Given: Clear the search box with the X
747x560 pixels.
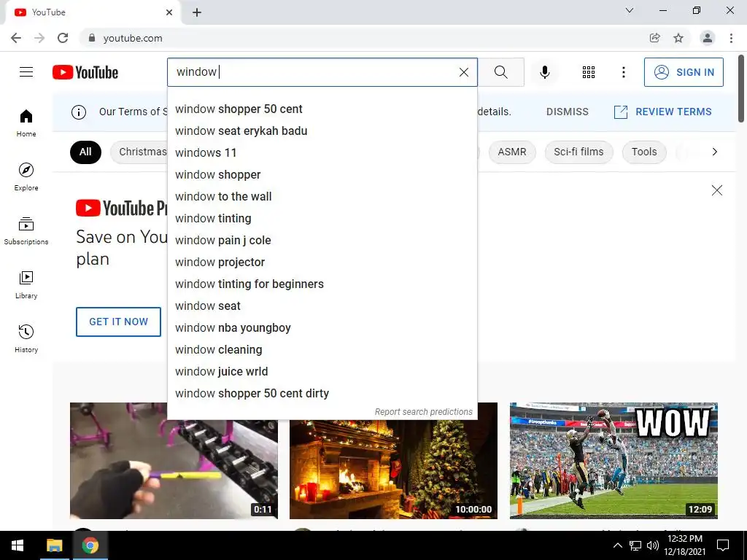Looking at the screenshot, I should tap(463, 72).
